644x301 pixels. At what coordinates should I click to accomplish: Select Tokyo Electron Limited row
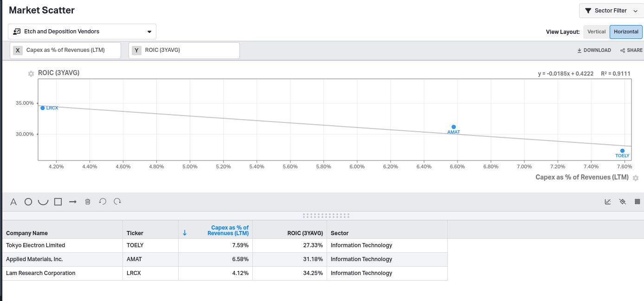225,245
